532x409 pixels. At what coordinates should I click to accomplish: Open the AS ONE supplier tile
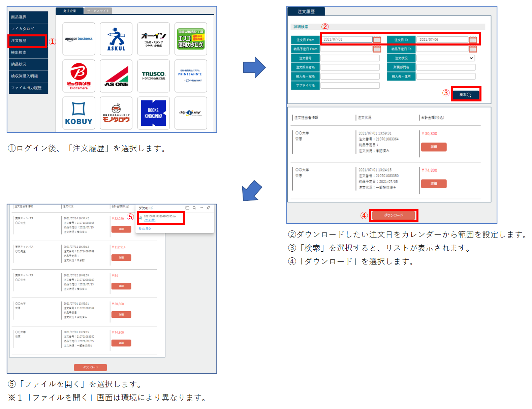(x=116, y=76)
